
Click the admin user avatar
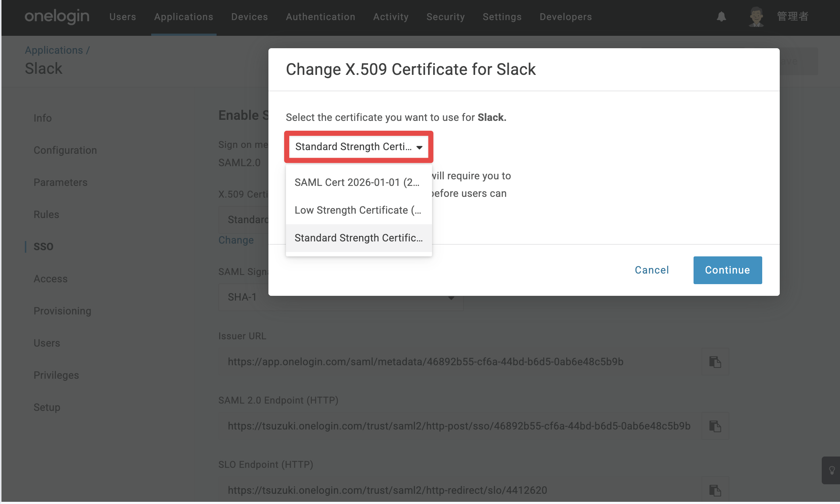pos(756,17)
